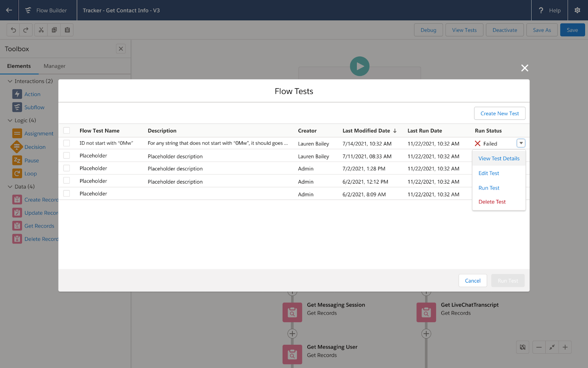Click the Pause element icon in Toolbox
588x368 pixels.
17,160
